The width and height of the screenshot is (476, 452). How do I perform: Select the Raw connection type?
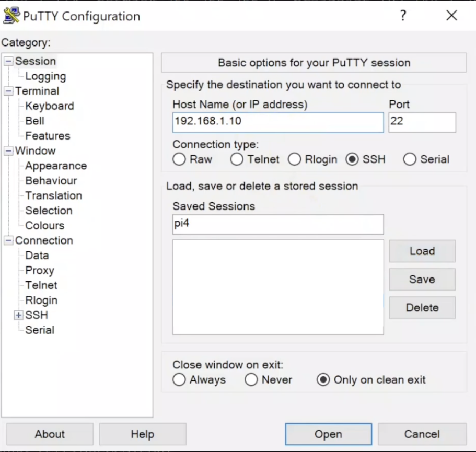[179, 160]
